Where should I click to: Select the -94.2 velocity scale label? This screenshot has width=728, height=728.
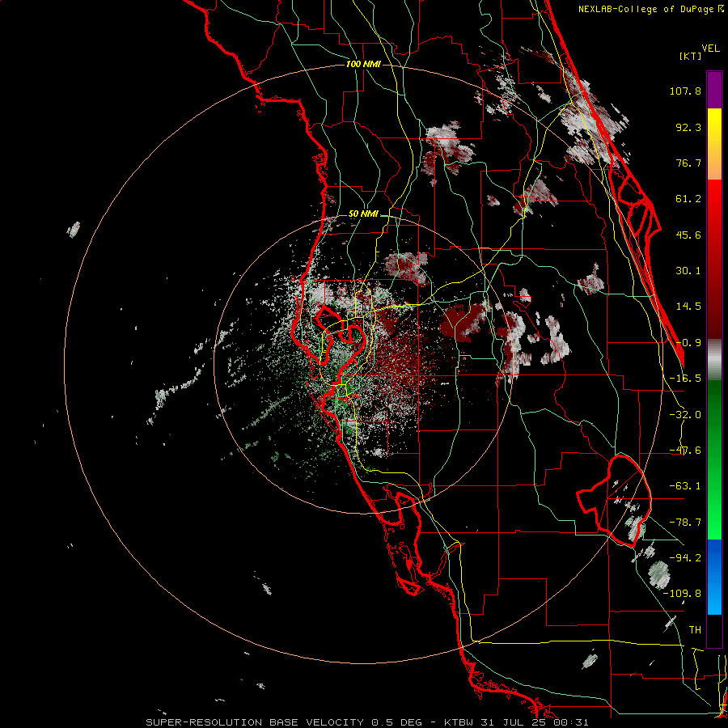pos(685,557)
